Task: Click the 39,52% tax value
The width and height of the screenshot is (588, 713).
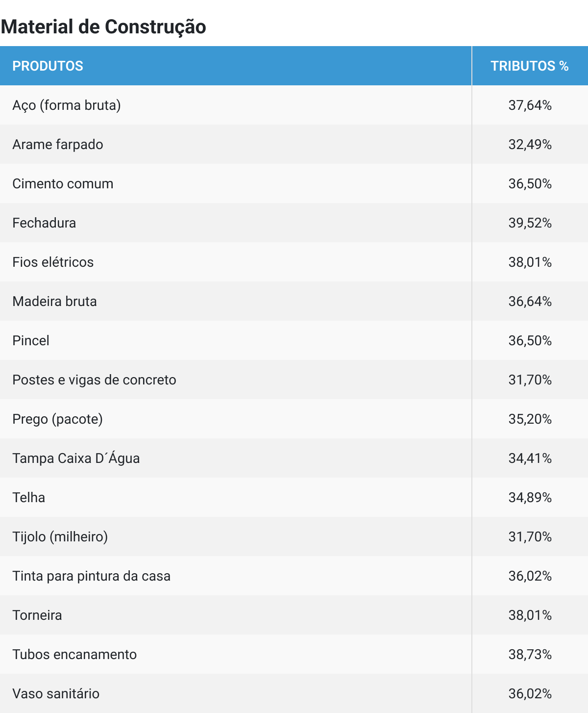Action: tap(530, 223)
